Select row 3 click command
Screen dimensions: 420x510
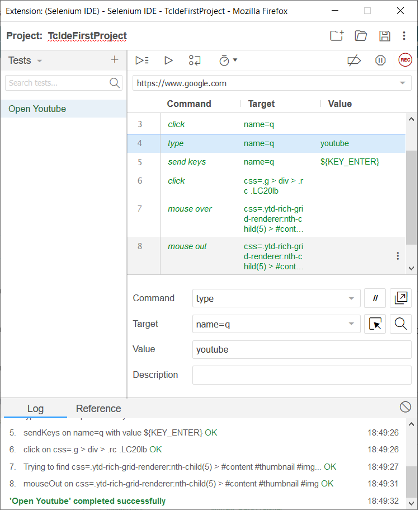pos(266,124)
